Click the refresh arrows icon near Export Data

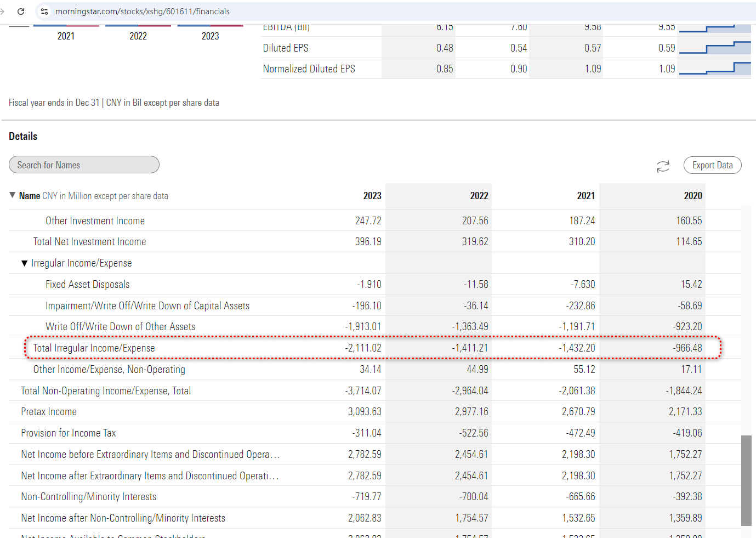click(663, 166)
